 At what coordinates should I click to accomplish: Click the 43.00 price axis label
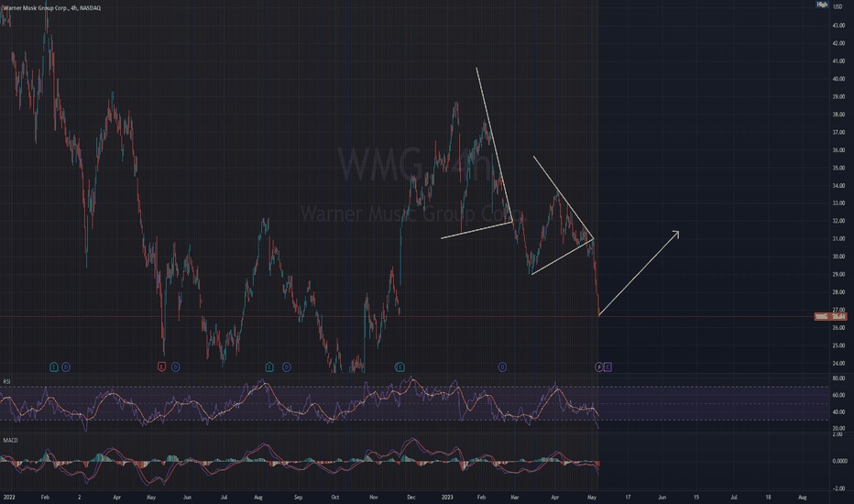pyautogui.click(x=838, y=26)
